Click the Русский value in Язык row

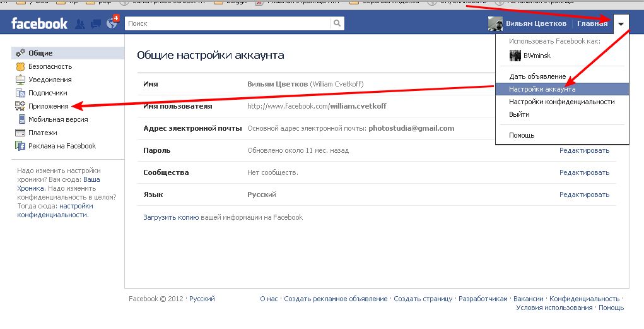[262, 194]
